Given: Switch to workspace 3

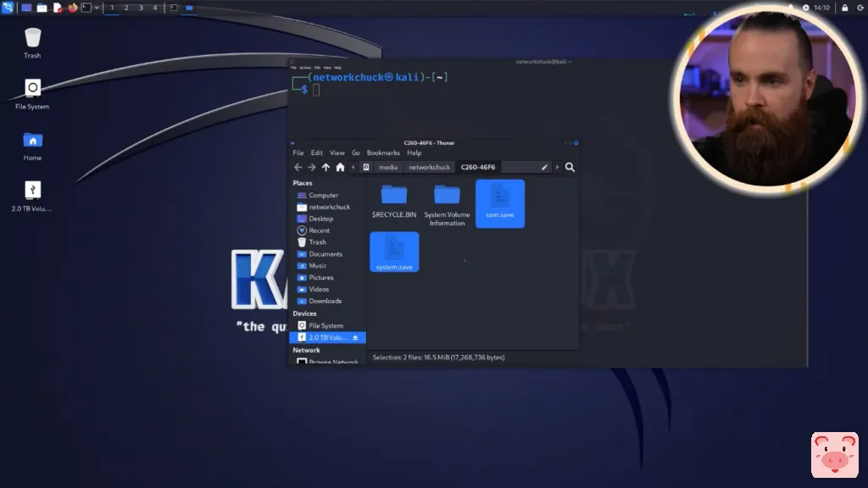Looking at the screenshot, I should coord(141,8).
